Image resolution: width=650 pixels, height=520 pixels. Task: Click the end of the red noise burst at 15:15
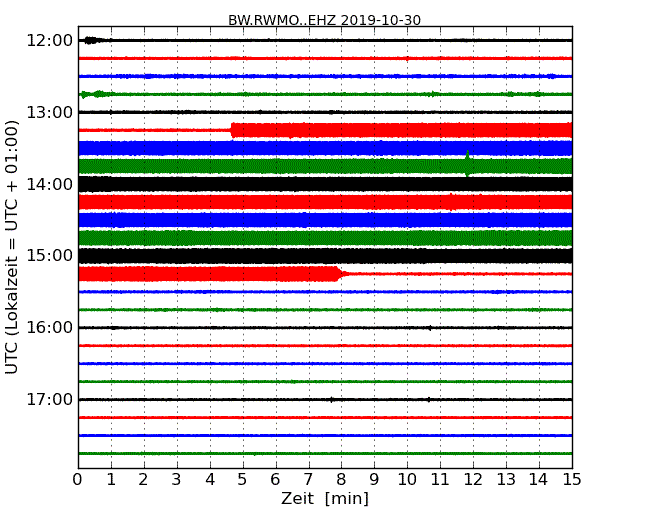[x=340, y=274]
